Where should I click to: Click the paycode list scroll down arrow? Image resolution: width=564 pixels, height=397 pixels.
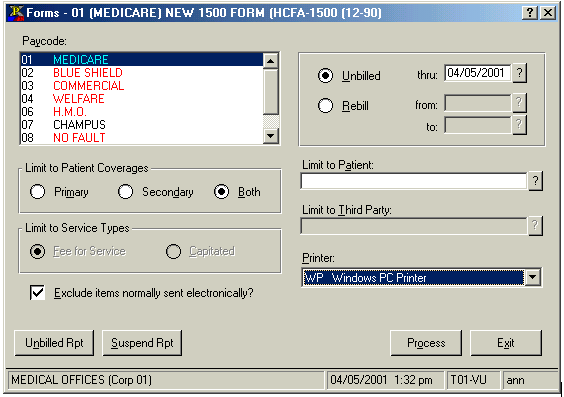(270, 136)
